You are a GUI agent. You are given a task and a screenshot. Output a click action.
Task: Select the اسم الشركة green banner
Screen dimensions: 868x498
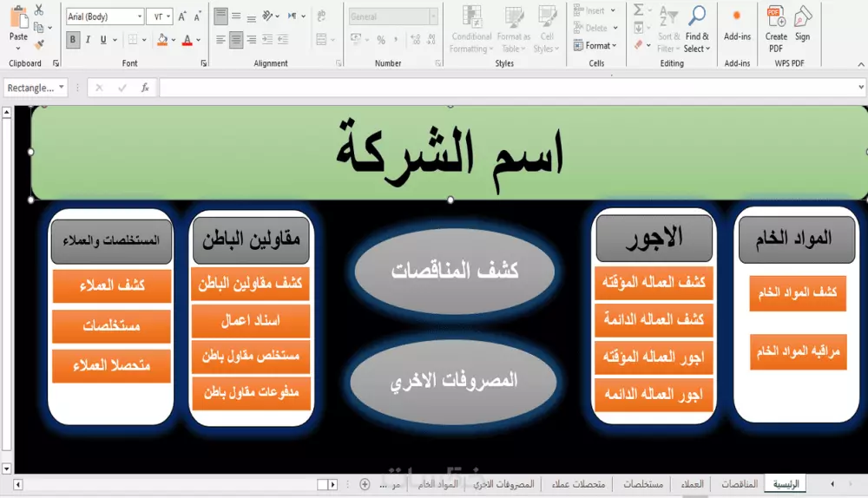click(x=450, y=153)
